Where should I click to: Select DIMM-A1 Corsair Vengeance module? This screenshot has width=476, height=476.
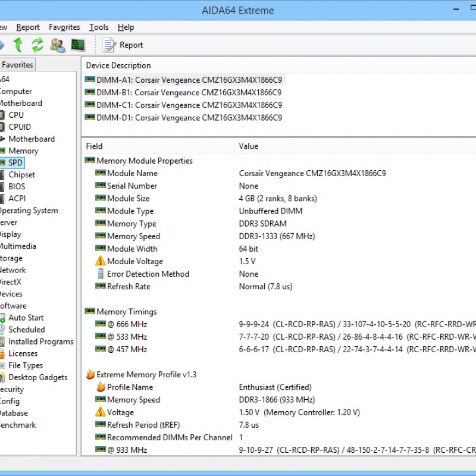(189, 80)
